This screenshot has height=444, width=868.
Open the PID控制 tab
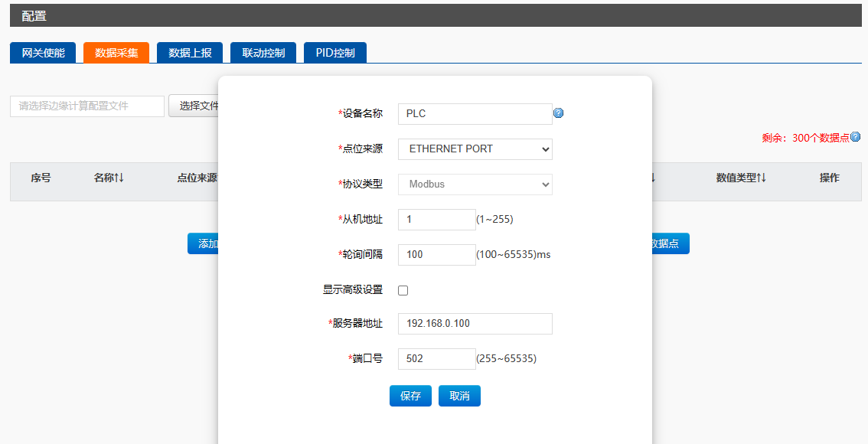(x=335, y=53)
